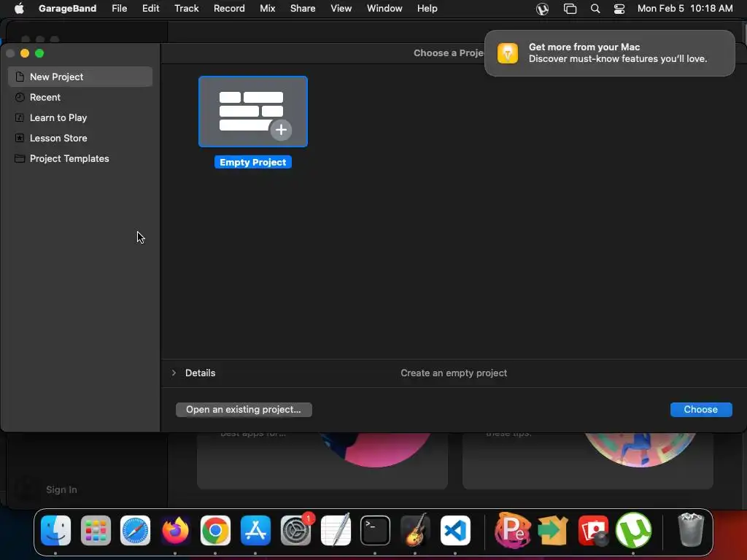Open Finder from the Dock
The image size is (747, 560).
(55, 530)
